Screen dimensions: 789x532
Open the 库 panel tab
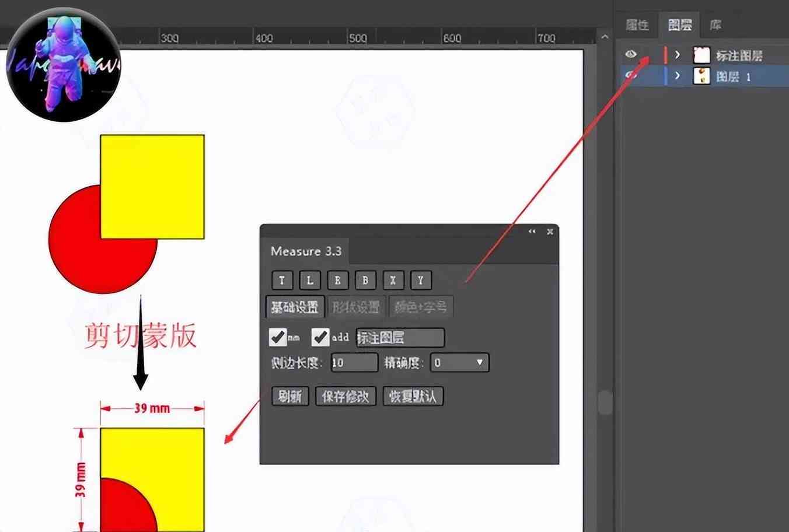pos(715,25)
